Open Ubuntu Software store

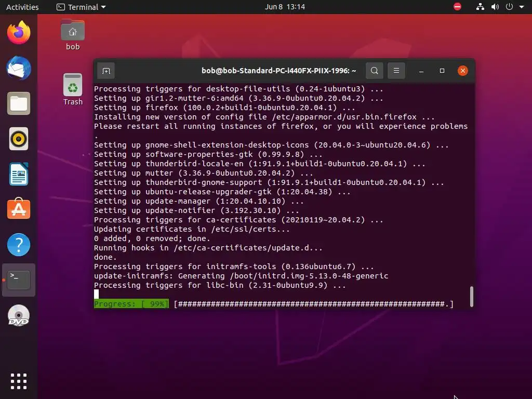pos(19,209)
